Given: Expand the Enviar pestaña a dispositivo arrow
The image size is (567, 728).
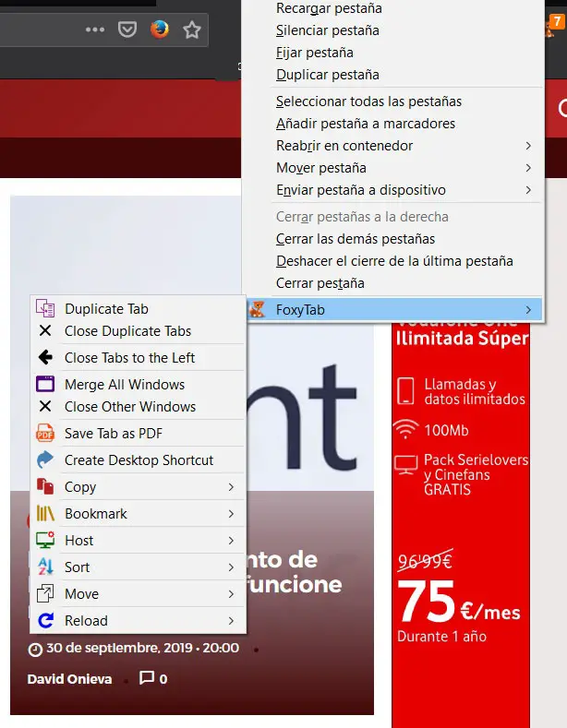Looking at the screenshot, I should 528,190.
